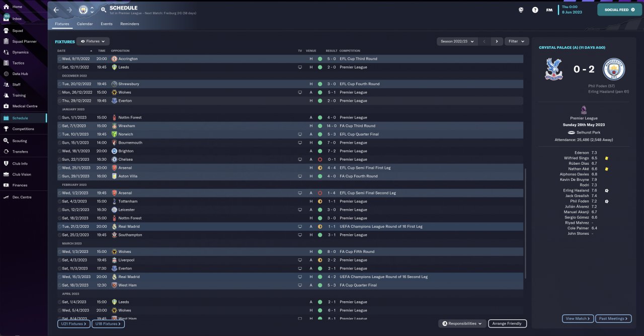644x336 pixels.
Task: Select the Wrexham 14 - 0 result
Action: tap(331, 126)
